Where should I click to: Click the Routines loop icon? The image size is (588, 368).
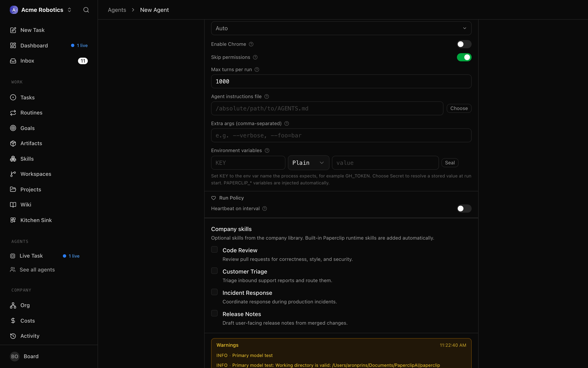pos(13,113)
